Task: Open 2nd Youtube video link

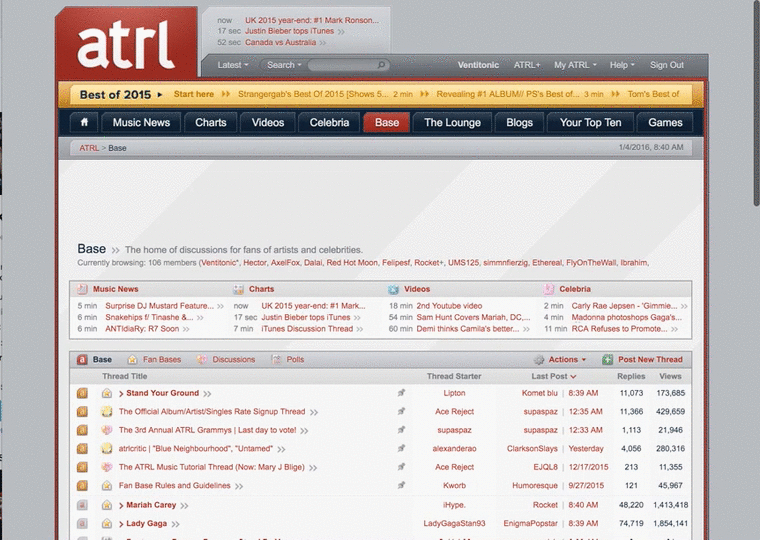Action: click(x=449, y=306)
